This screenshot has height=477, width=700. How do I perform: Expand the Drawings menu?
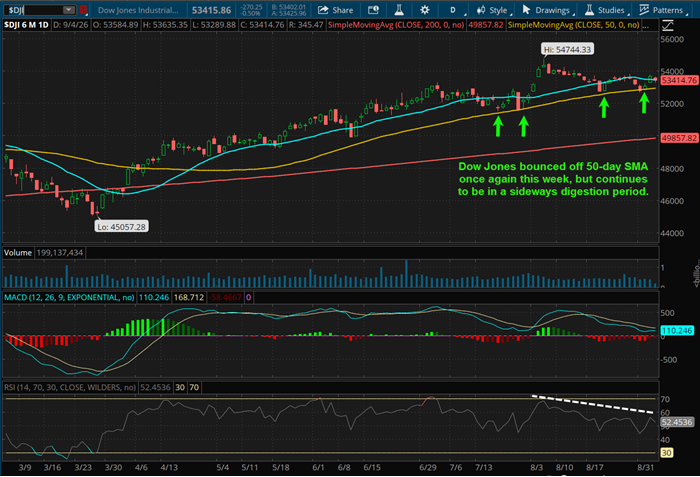(552, 10)
